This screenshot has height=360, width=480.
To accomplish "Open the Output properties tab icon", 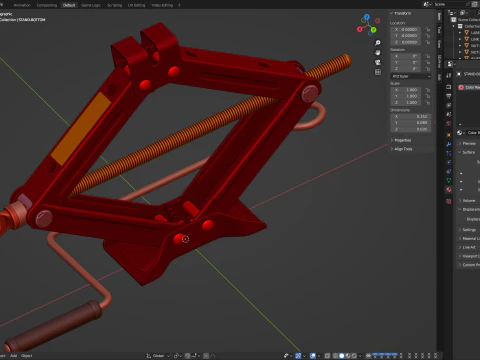I will (x=449, y=96).
